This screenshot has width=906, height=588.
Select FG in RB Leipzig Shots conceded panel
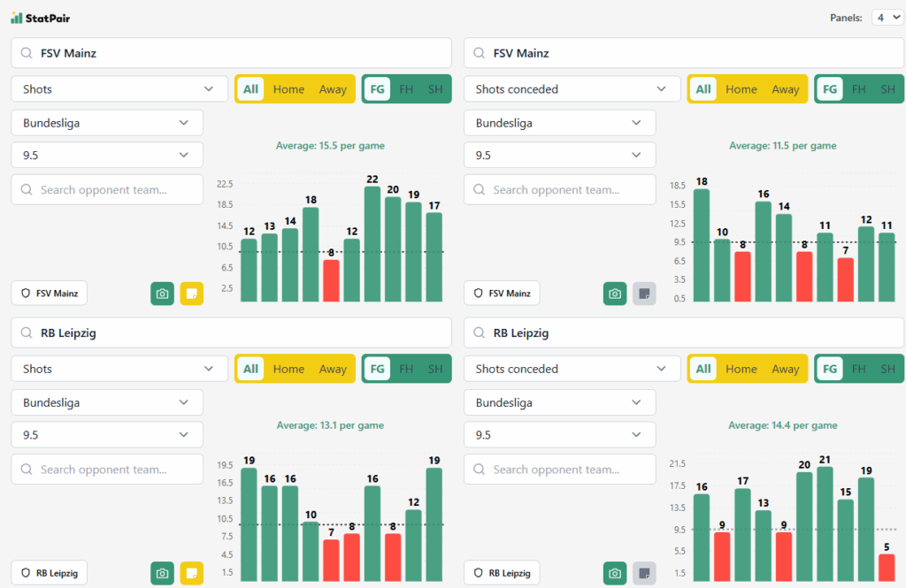click(830, 369)
